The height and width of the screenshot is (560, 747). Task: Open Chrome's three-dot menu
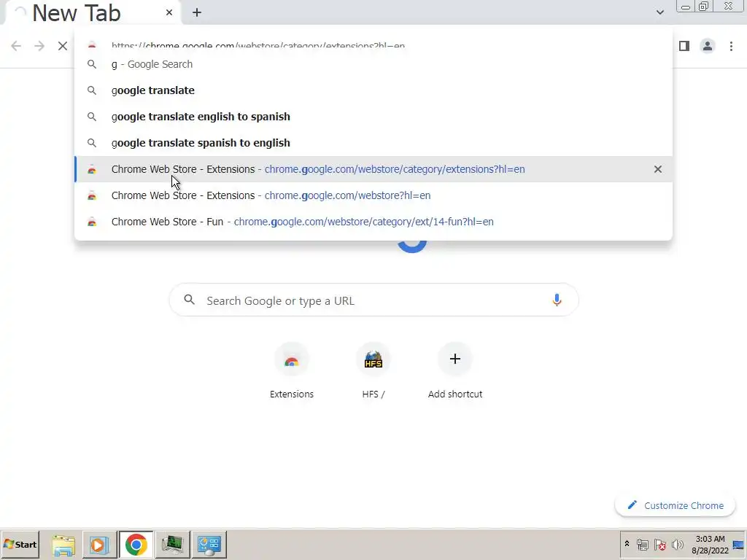coord(731,46)
